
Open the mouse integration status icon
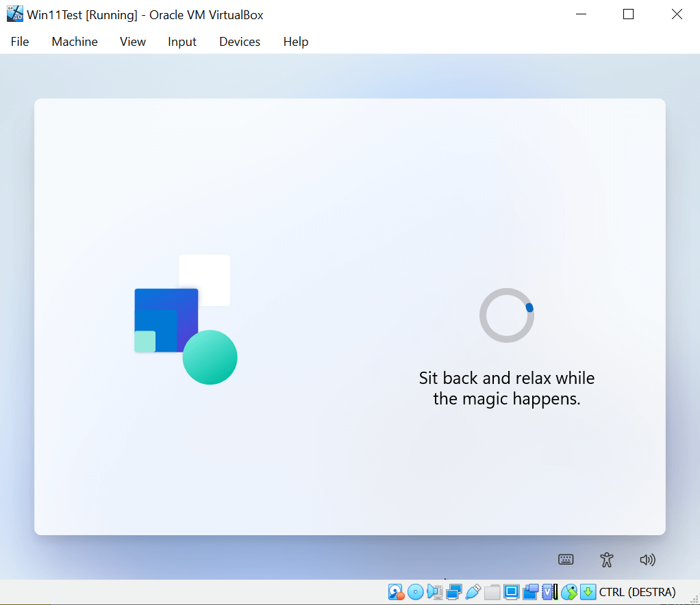568,592
